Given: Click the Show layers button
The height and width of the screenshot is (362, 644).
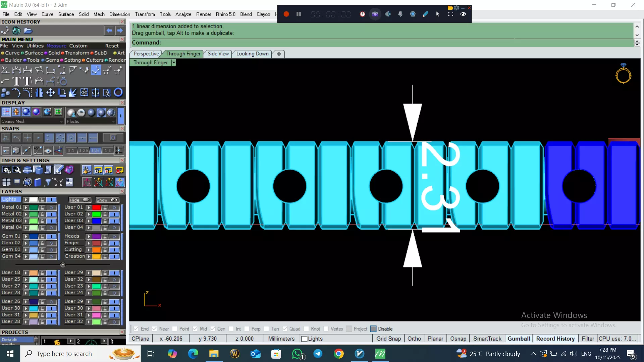Looking at the screenshot, I should coord(107,200).
